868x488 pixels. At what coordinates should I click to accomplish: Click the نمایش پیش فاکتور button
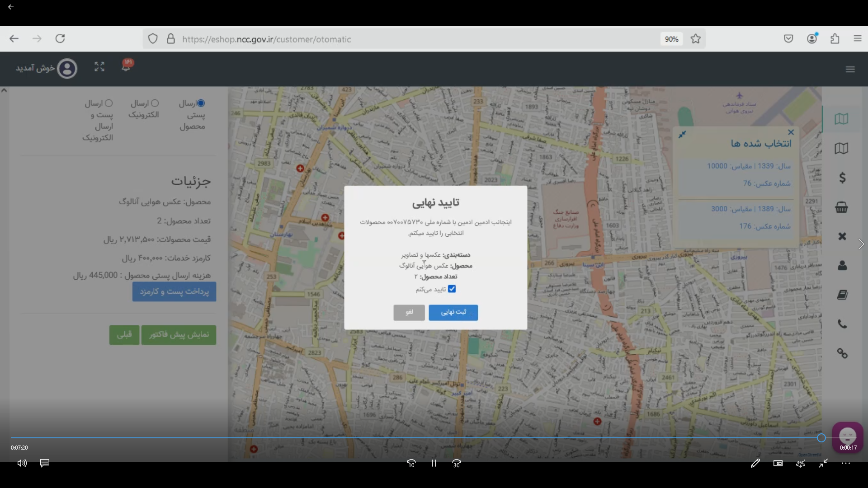[179, 335]
